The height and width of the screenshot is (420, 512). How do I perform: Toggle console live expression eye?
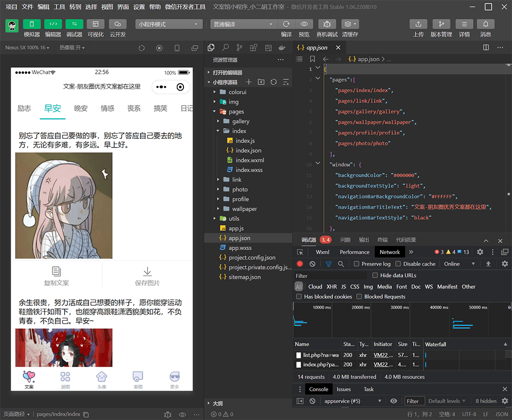point(394,401)
